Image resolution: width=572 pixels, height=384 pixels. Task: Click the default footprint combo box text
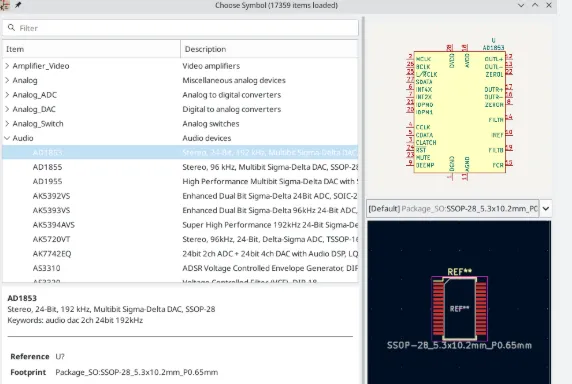[453, 209]
